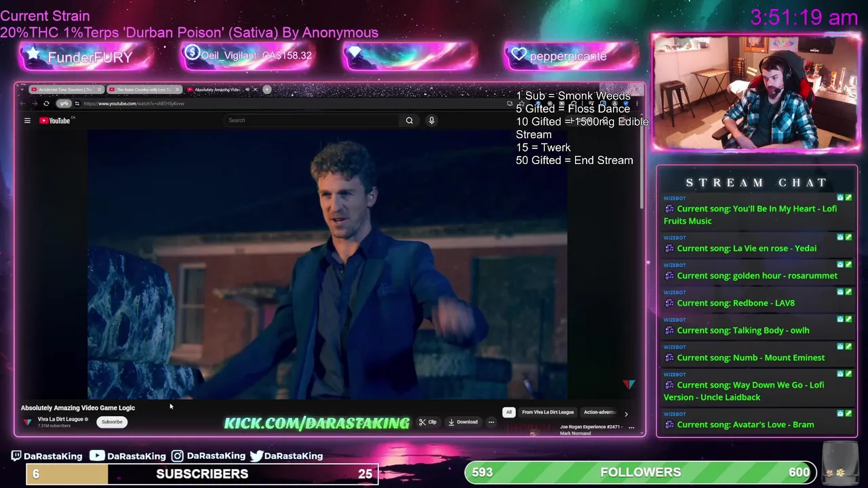Viewport: 868px width, 488px height.
Task: Click the STREAM CHAT header
Action: pyautogui.click(x=756, y=183)
